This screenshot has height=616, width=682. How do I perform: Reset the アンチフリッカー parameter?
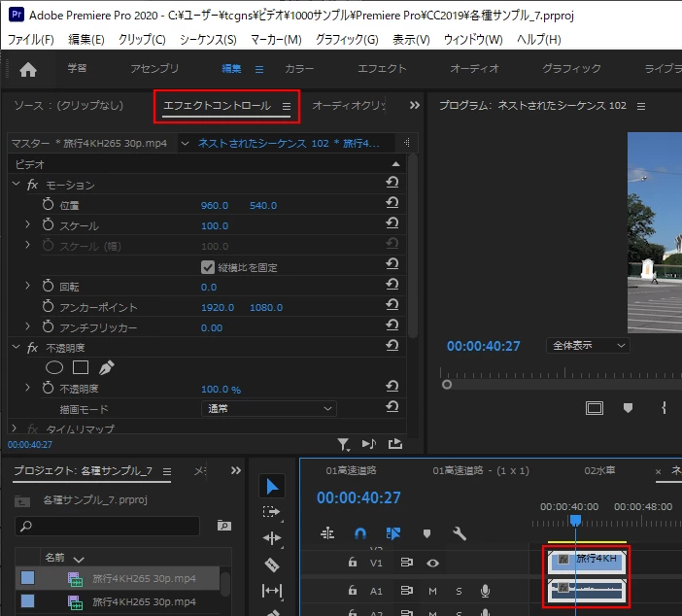(392, 325)
